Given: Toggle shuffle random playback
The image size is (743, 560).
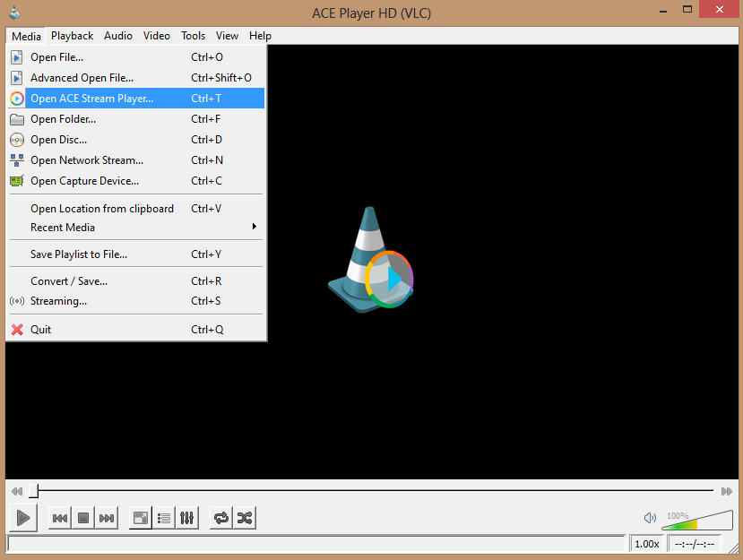Looking at the screenshot, I should 245,518.
